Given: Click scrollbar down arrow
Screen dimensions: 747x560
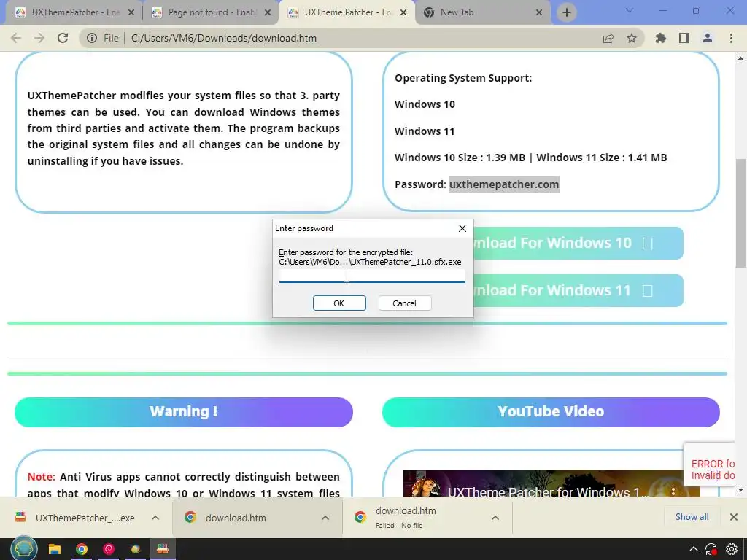Looking at the screenshot, I should (741, 491).
